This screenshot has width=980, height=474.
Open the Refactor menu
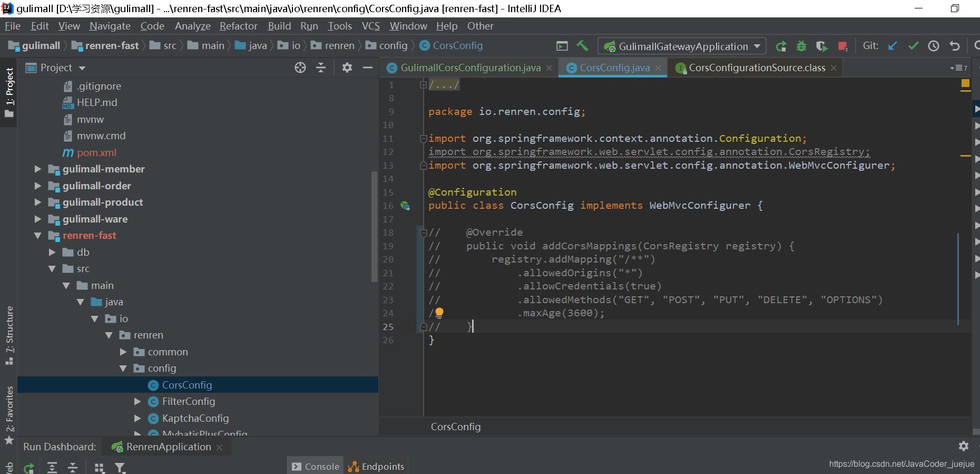[239, 26]
